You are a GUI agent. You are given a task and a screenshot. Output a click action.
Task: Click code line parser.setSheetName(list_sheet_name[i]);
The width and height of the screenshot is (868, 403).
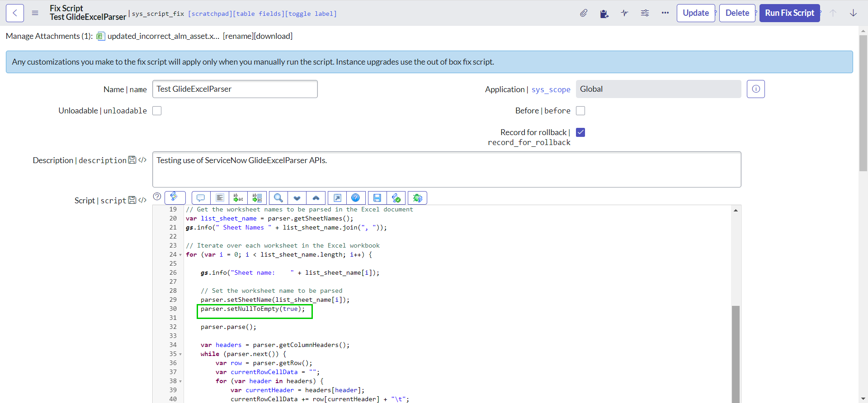click(275, 300)
